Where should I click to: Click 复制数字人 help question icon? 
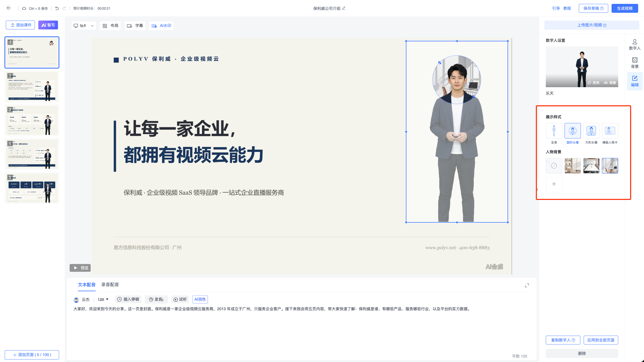(574, 340)
